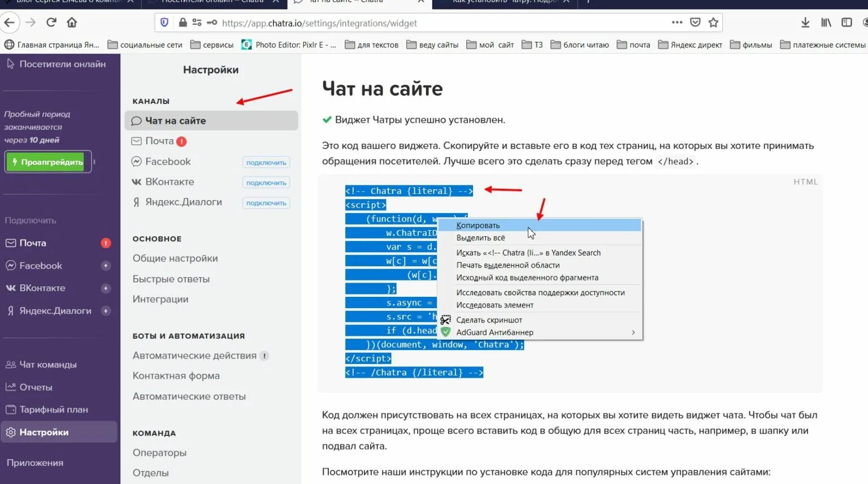Image resolution: width=868 pixels, height=484 pixels.
Task: Open Автоматические действия section
Action: click(194, 356)
